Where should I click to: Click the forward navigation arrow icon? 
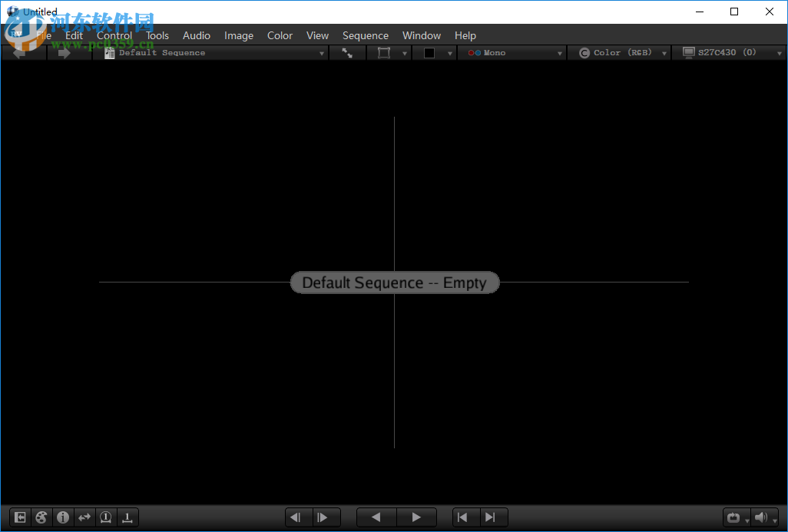(x=65, y=53)
